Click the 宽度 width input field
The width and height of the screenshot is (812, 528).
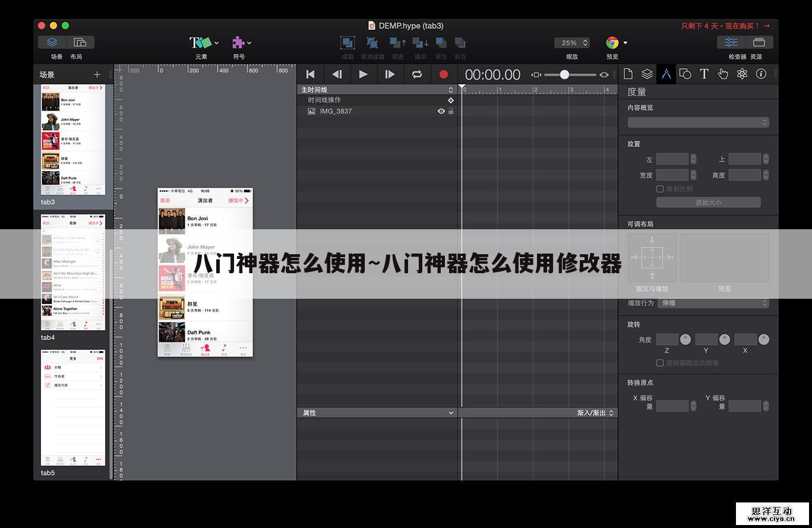[x=672, y=175]
